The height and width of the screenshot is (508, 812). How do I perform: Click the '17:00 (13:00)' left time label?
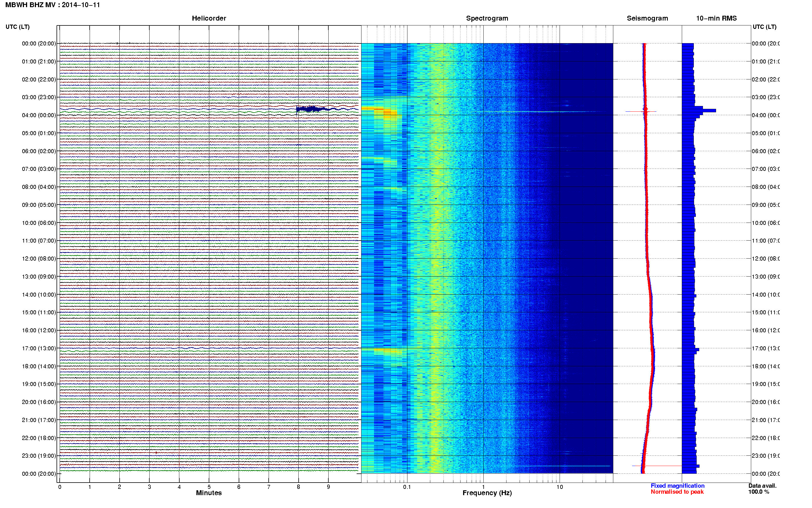click(39, 348)
